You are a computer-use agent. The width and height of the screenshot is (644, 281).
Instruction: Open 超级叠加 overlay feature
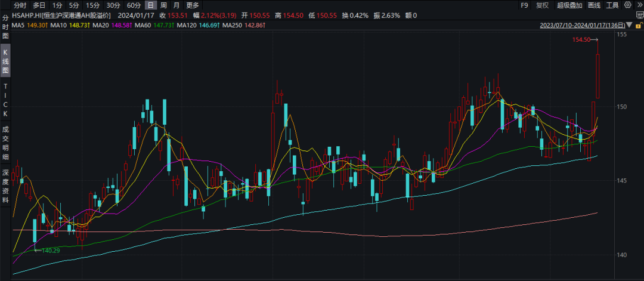pos(569,5)
